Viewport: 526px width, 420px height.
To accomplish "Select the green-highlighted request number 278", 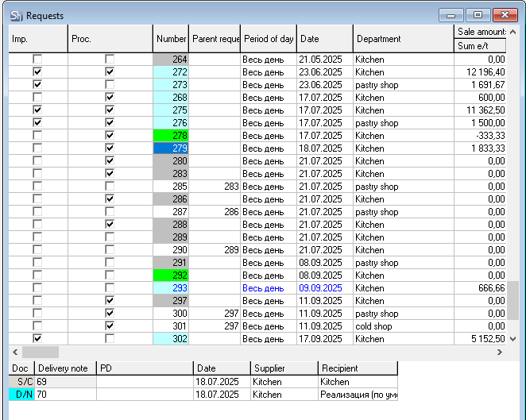I will click(171, 136).
